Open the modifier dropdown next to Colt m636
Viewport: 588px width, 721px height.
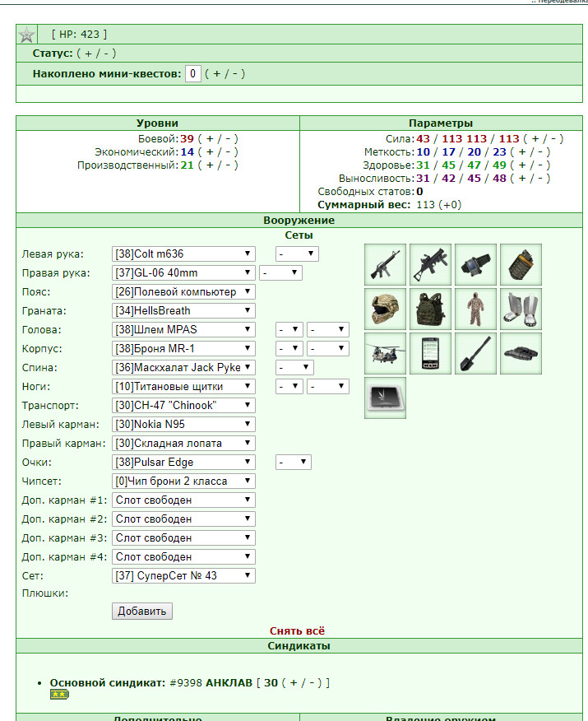[297, 254]
